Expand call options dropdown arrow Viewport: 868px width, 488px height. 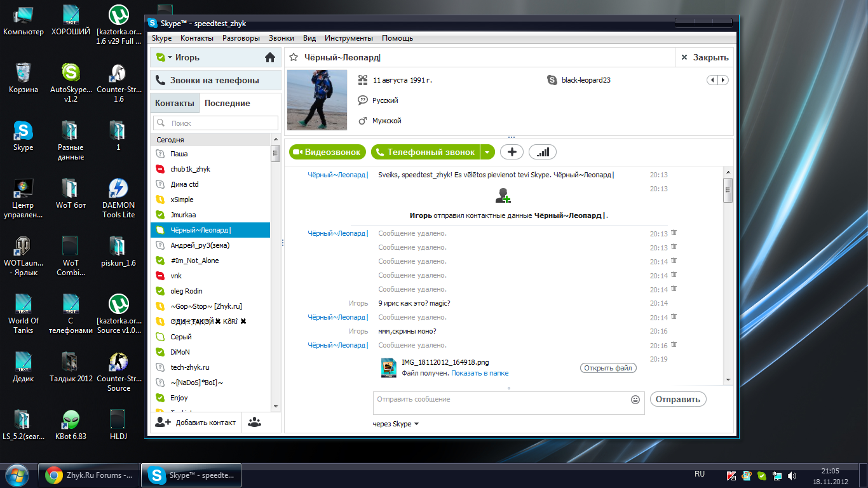pos(487,152)
